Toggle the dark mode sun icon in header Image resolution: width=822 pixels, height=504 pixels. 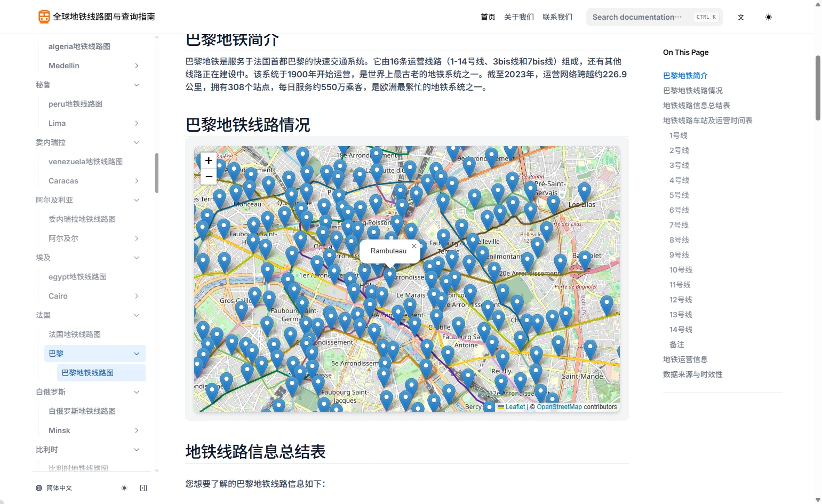pyautogui.click(x=768, y=17)
